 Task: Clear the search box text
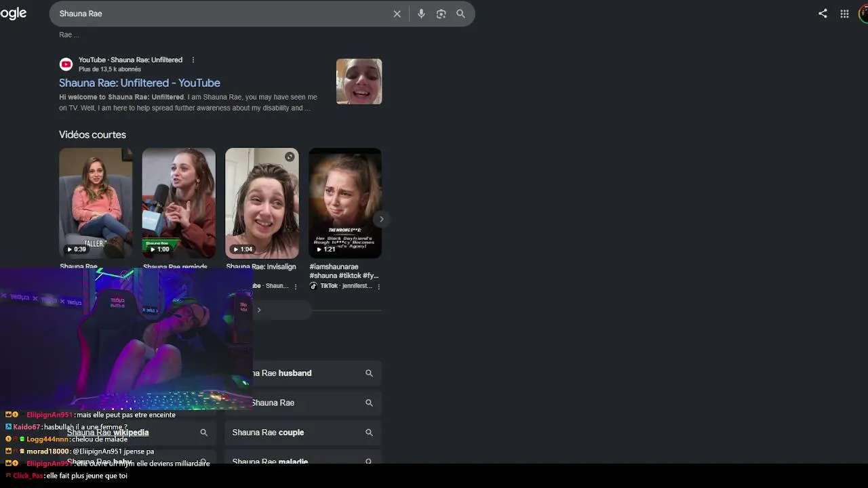(397, 14)
